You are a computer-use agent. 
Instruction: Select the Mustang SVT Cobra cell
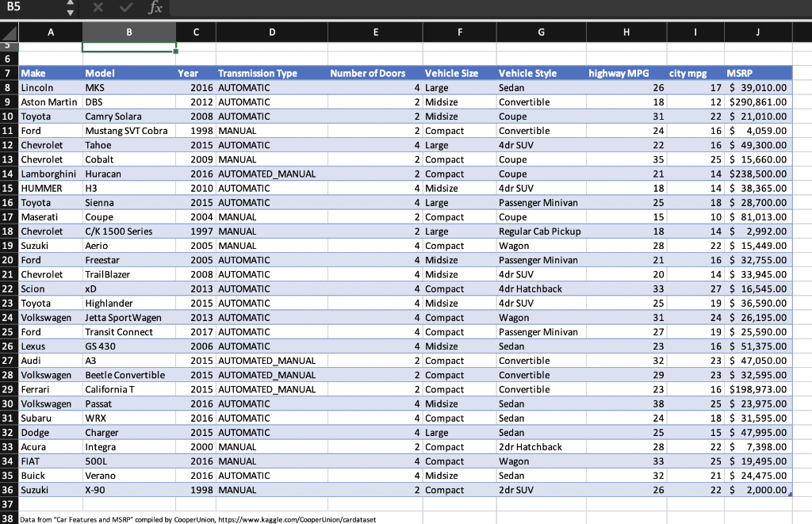(128, 130)
